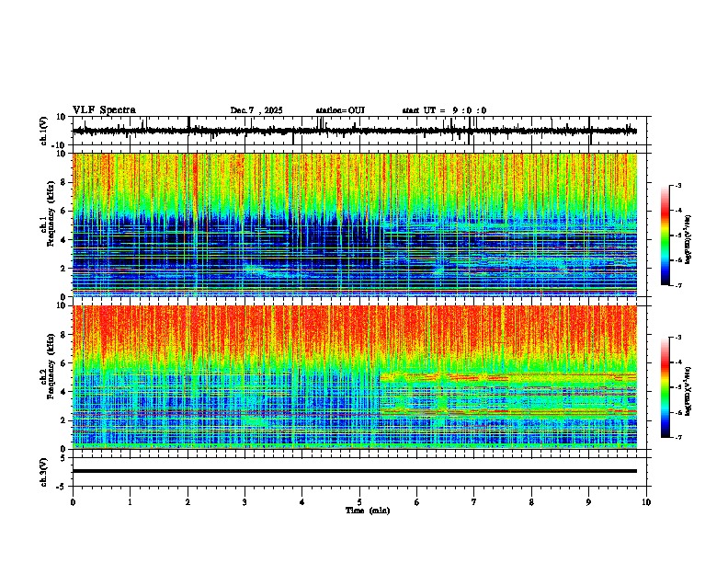728x563 pixels.
Task: Click time axis tick label '8'
Action: pyautogui.click(x=531, y=502)
